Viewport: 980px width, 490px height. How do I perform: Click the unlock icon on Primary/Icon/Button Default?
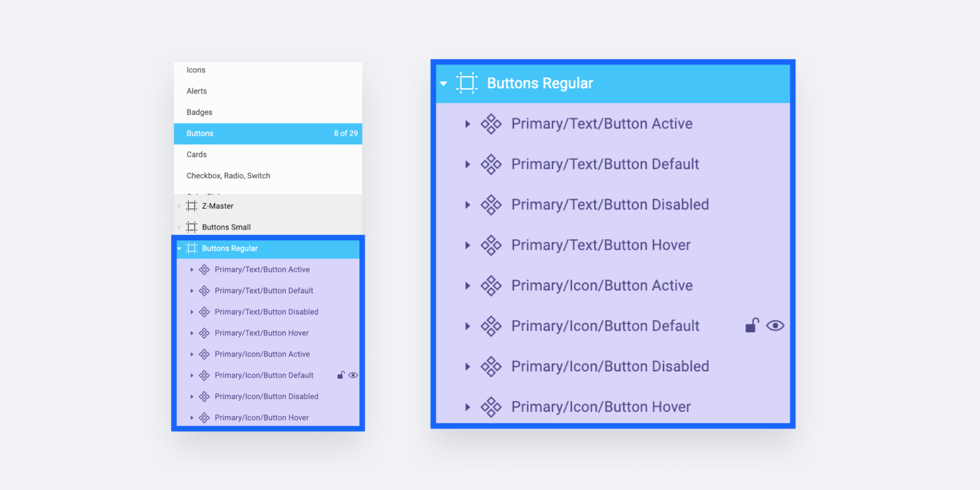click(x=341, y=375)
